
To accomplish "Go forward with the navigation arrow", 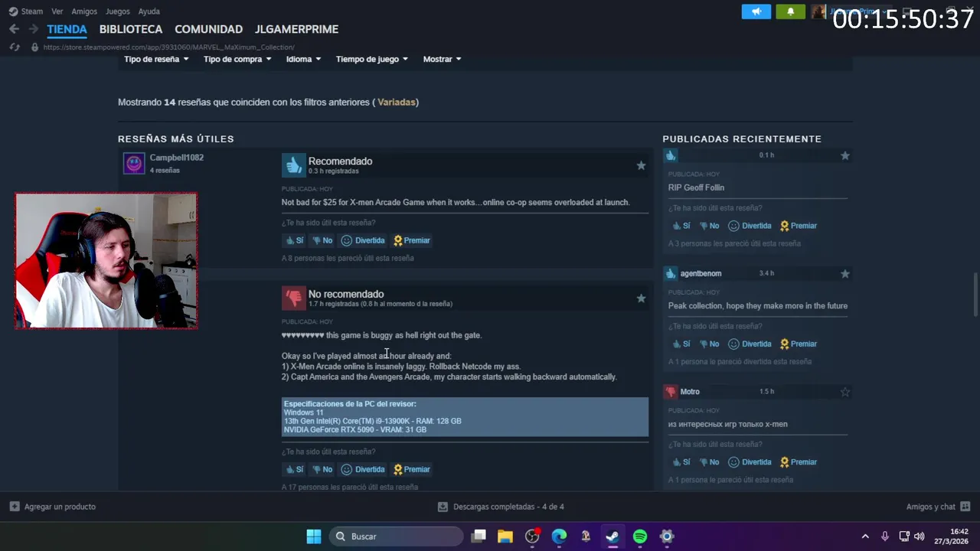I will tap(33, 29).
